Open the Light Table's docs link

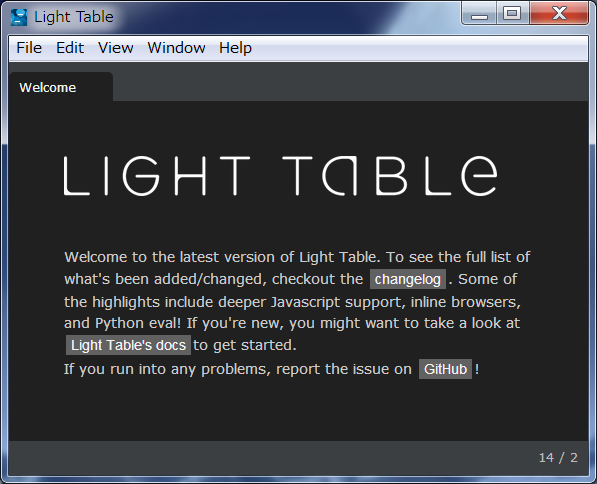[128, 345]
